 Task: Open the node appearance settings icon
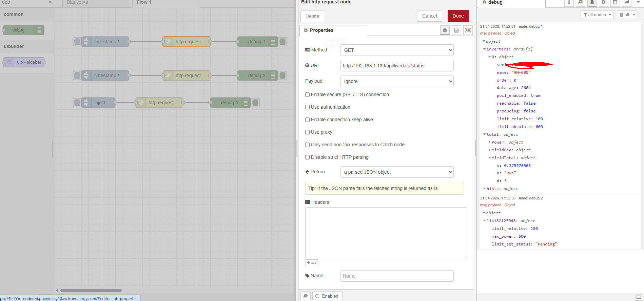(468, 30)
